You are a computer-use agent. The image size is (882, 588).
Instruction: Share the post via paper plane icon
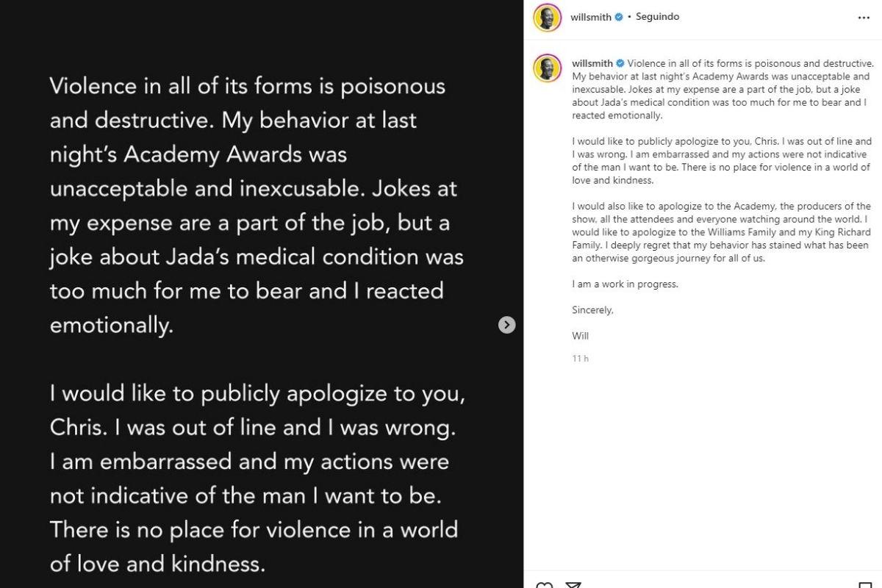point(573,586)
